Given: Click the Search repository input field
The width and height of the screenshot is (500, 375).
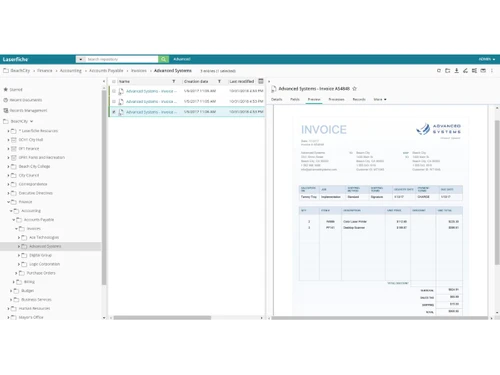Looking at the screenshot, I should point(121,59).
